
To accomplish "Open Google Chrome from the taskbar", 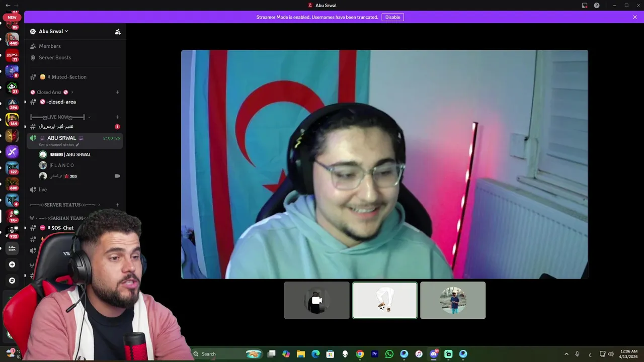I will coord(360,354).
